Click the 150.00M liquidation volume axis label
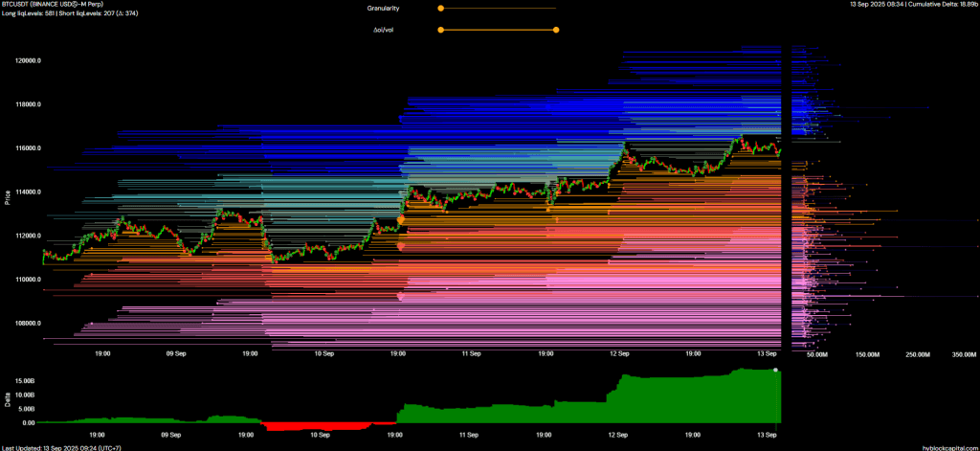The width and height of the screenshot is (980, 451). [866, 354]
